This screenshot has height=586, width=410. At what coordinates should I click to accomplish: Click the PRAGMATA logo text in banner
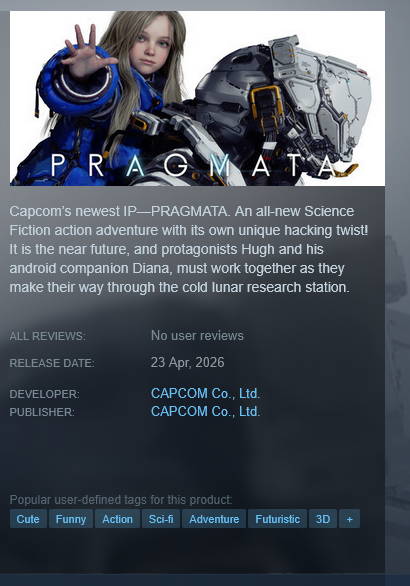click(194, 166)
